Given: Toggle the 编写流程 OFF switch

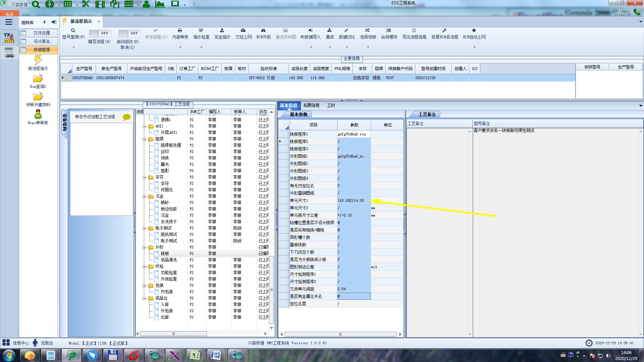Looking at the screenshot, I should point(100,33).
